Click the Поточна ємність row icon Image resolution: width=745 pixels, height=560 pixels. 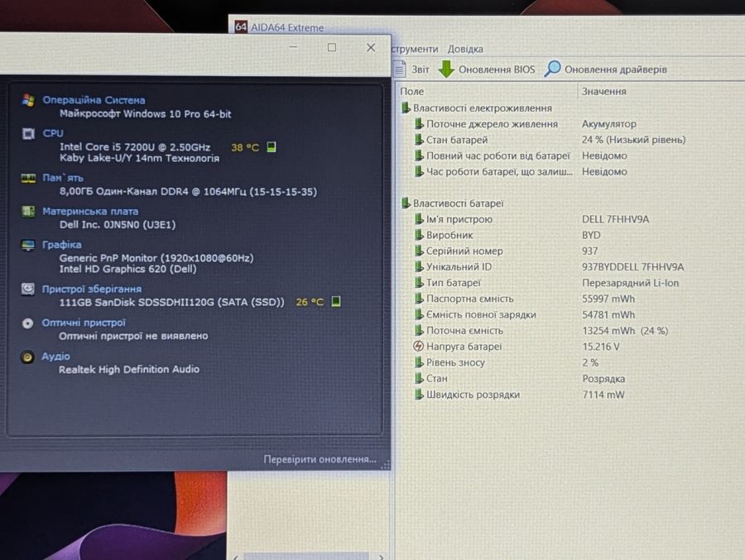pyautogui.click(x=419, y=331)
